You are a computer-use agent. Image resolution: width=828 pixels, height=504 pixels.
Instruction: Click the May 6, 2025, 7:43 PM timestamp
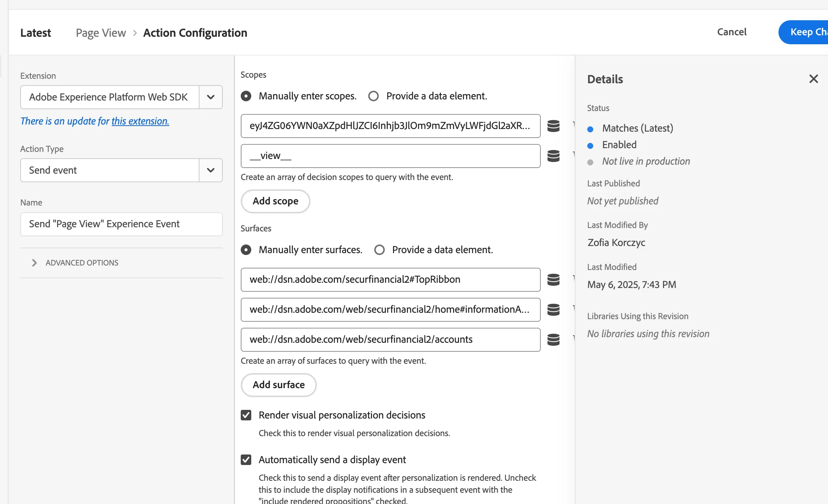(631, 285)
